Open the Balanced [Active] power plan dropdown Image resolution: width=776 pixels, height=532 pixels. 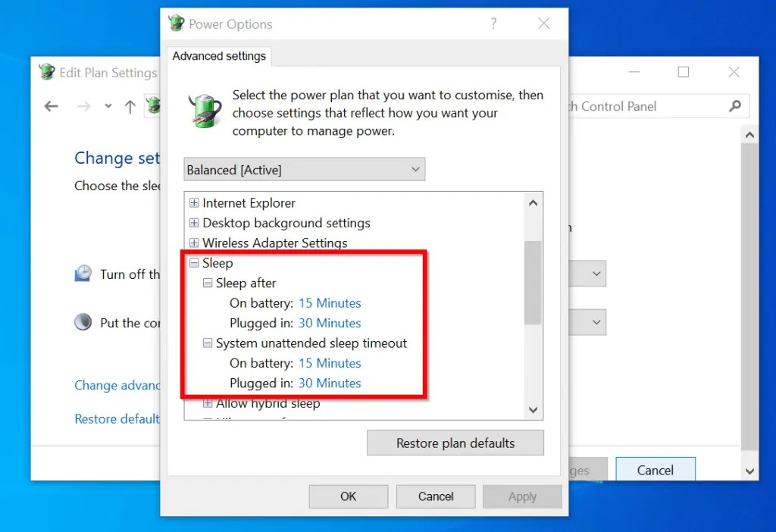415,169
